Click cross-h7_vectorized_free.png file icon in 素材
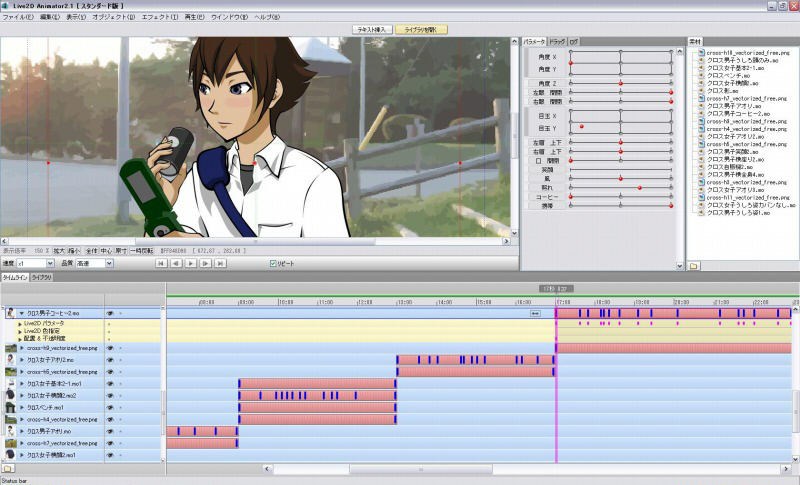 pyautogui.click(x=702, y=98)
